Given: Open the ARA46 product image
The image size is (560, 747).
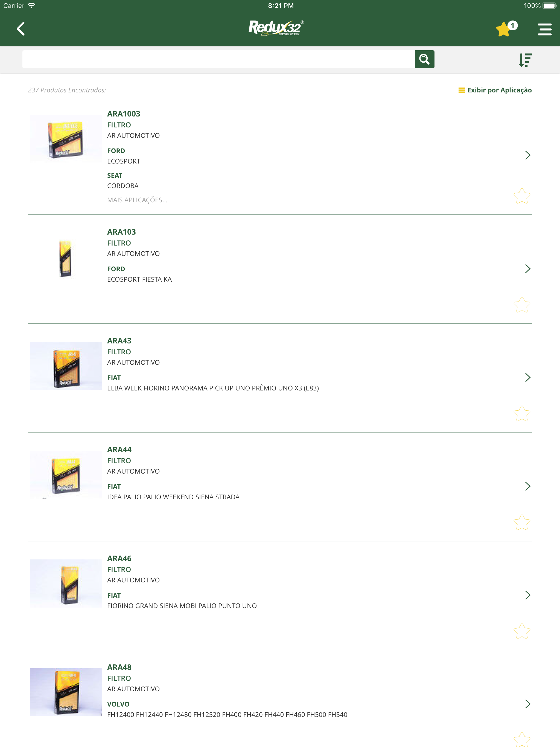Looking at the screenshot, I should tap(66, 583).
